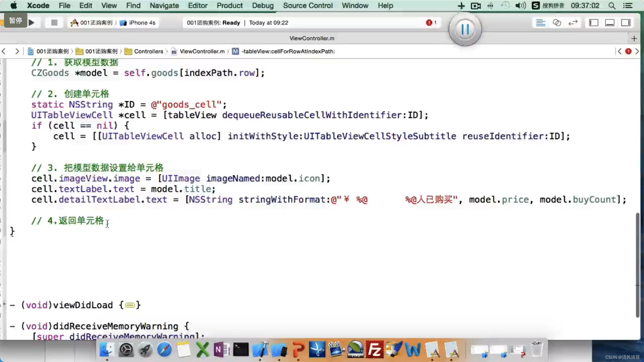This screenshot has height=362, width=644.
Task: Open FileZilla from the dock
Action: coord(374,350)
